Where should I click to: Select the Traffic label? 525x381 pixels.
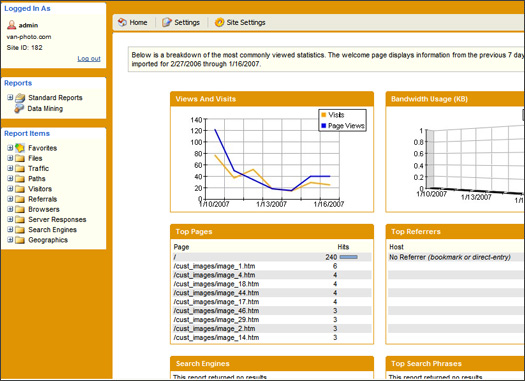(x=39, y=168)
